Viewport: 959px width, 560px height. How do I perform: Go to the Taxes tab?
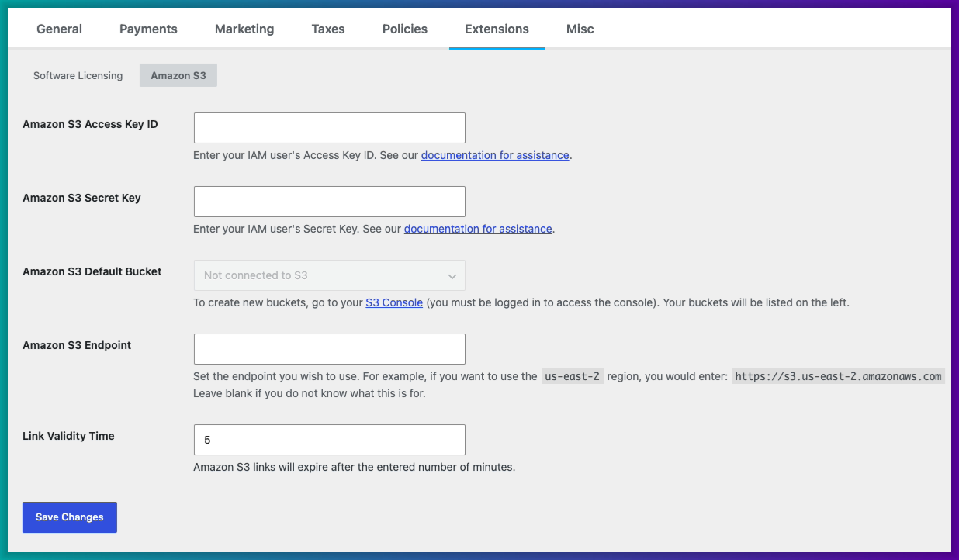(x=328, y=29)
